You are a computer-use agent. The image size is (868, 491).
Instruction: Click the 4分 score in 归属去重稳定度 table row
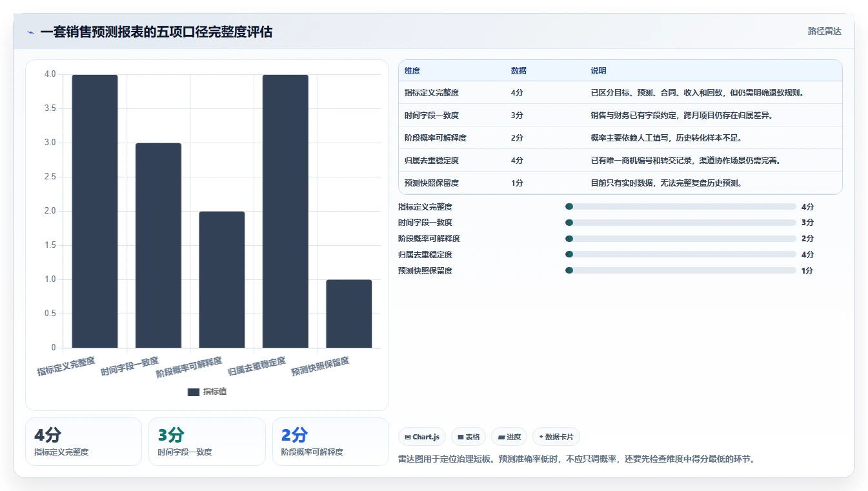coord(517,161)
